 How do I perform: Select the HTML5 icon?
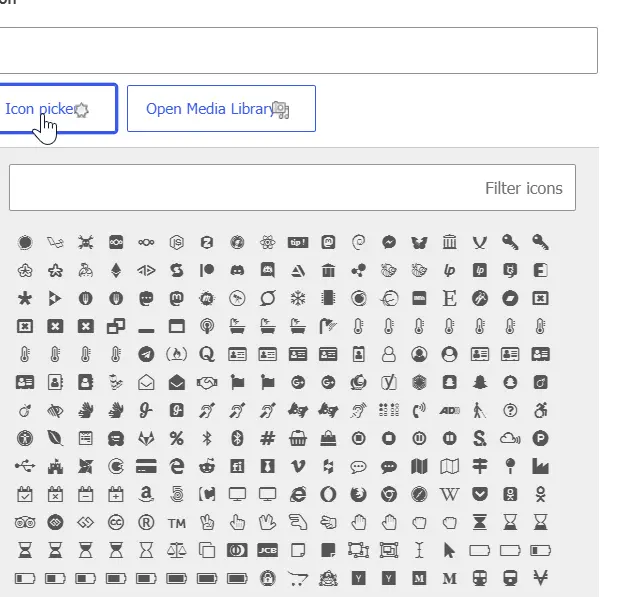(176, 494)
